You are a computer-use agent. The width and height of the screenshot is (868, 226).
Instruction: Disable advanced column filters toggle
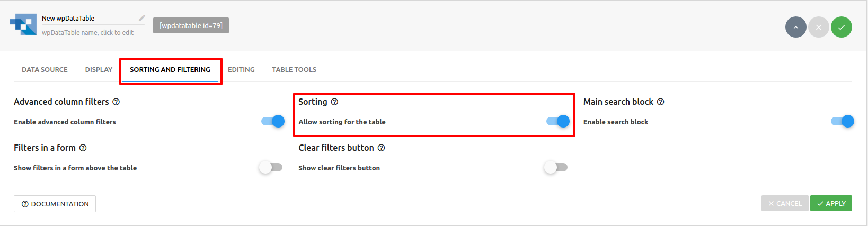click(273, 121)
